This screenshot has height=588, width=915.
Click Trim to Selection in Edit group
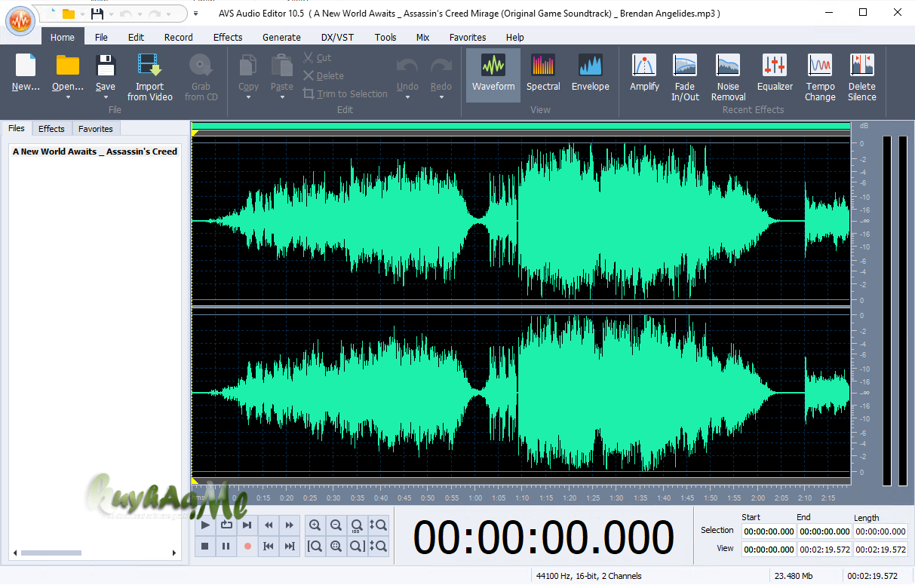pos(345,94)
